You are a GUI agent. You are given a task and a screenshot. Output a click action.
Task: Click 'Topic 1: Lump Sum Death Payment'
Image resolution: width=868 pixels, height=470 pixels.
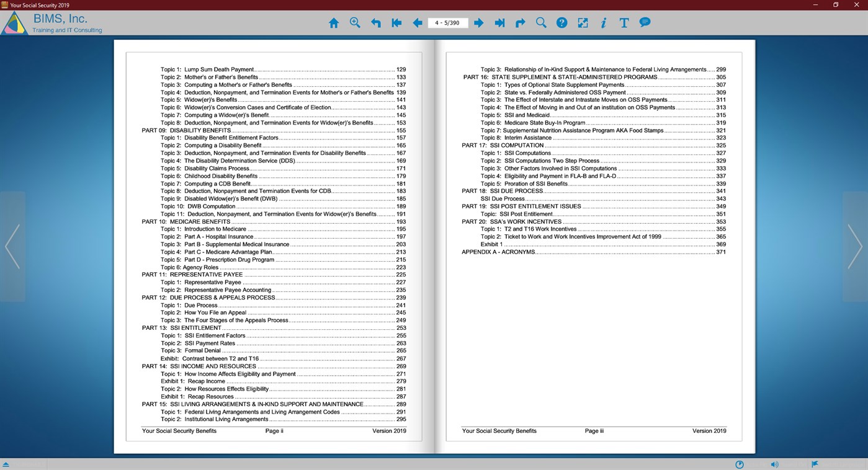click(283, 69)
